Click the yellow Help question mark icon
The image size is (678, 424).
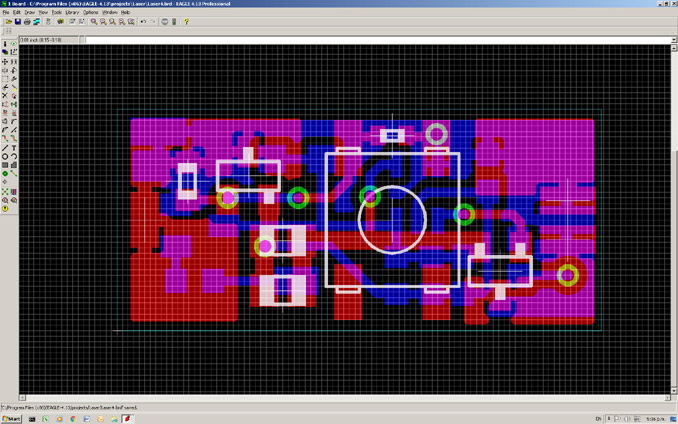point(186,22)
